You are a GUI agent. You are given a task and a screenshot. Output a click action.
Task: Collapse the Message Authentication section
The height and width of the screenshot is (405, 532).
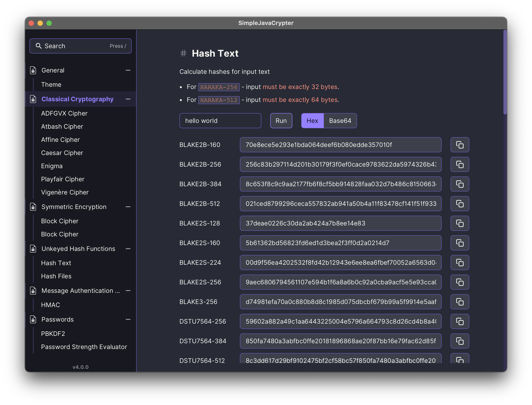pos(128,291)
